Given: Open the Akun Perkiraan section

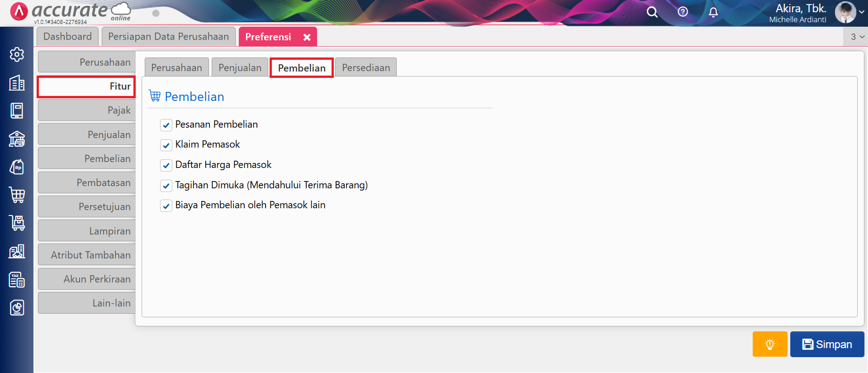Looking at the screenshot, I should (87, 279).
